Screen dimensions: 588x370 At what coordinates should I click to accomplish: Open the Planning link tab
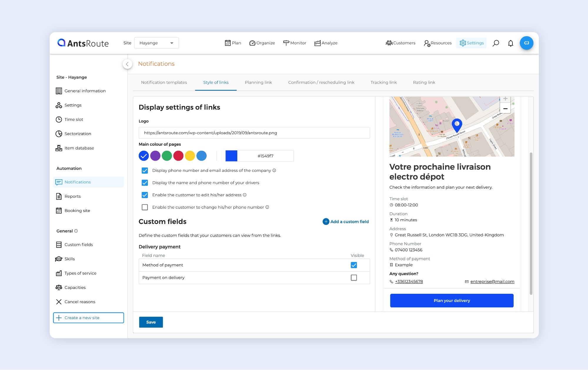258,82
